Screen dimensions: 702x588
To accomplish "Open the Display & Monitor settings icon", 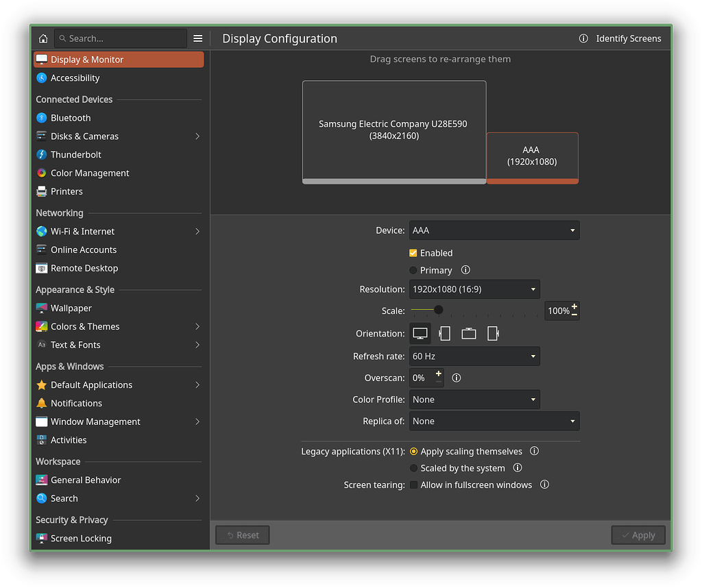I will point(43,60).
